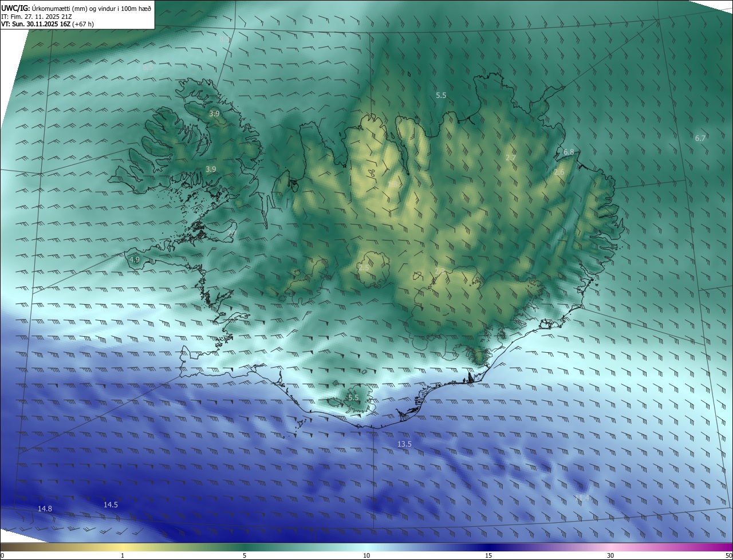The image size is (733, 560).
Task: Click the 6.8 value on the east coast
Action: [x=568, y=152]
